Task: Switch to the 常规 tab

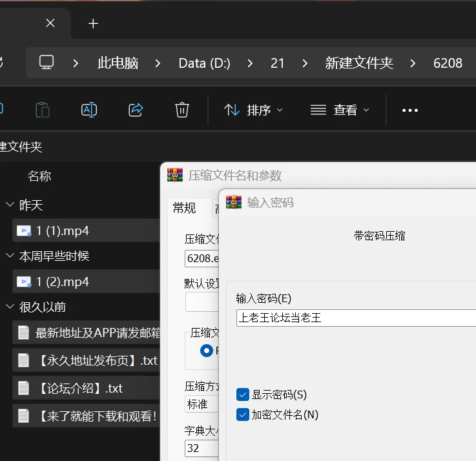Action: (184, 208)
